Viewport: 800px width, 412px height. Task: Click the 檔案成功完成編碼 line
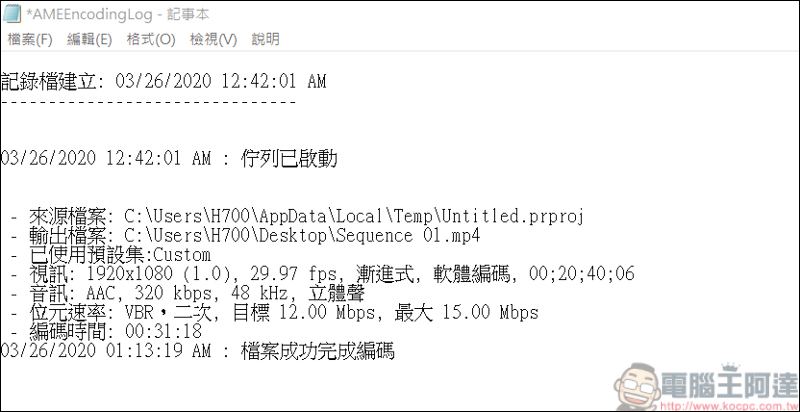coord(200,351)
